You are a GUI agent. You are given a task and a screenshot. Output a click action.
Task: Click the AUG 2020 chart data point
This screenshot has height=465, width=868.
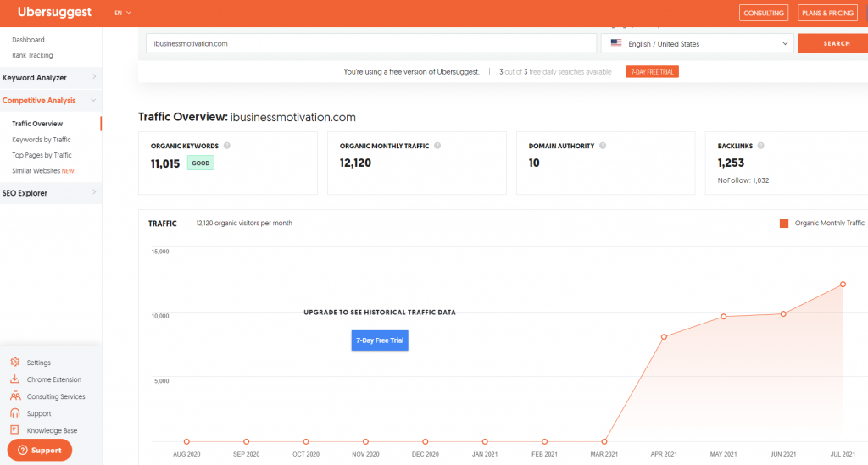pyautogui.click(x=186, y=442)
